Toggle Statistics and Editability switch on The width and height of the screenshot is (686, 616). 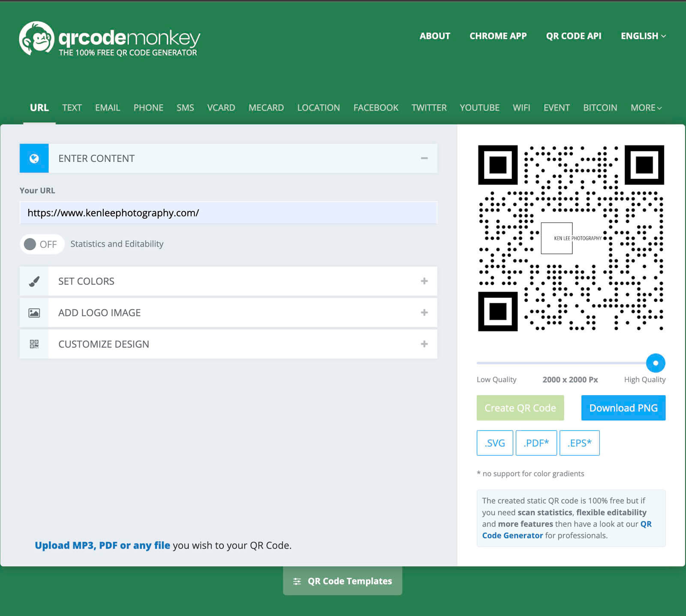coord(42,244)
